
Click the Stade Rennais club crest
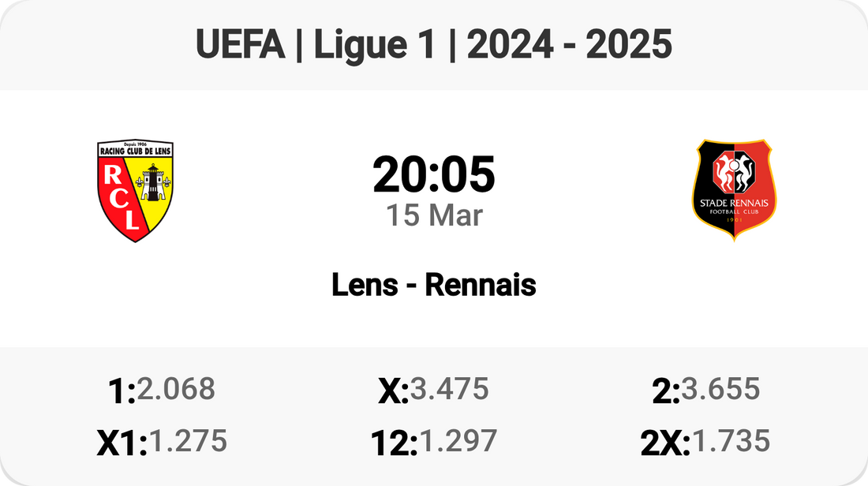point(735,189)
